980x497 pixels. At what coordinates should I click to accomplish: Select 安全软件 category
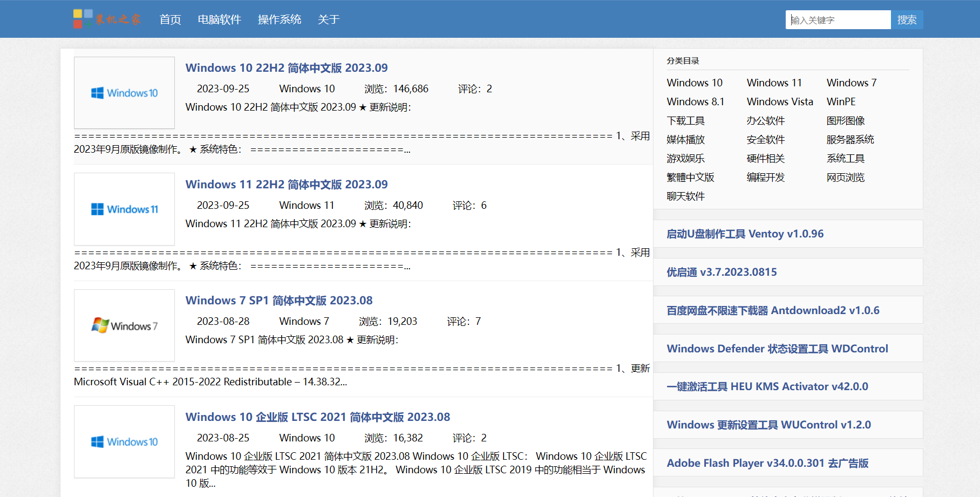(x=765, y=139)
